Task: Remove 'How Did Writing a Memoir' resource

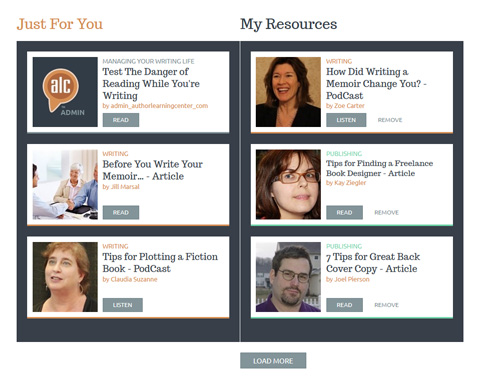Action: point(390,120)
